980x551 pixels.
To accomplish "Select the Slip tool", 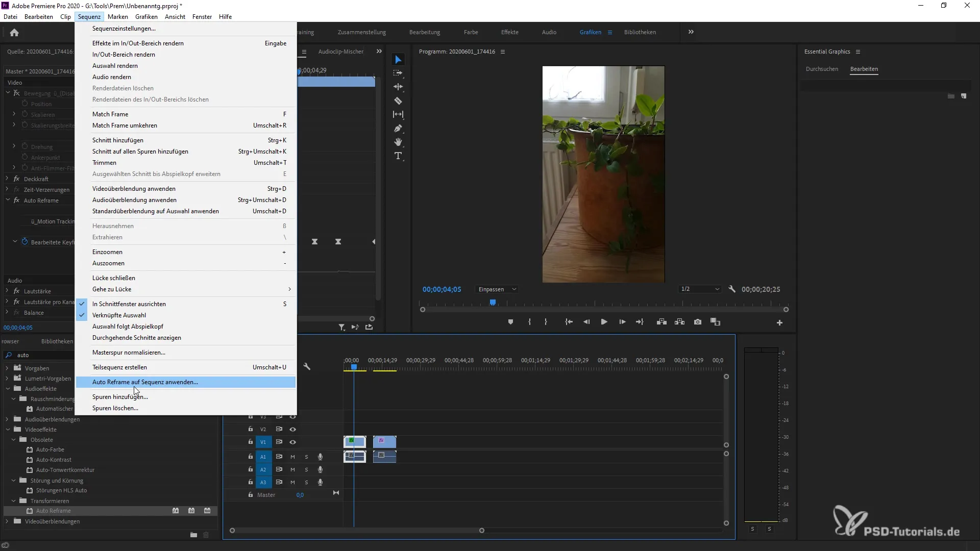I will click(x=398, y=115).
